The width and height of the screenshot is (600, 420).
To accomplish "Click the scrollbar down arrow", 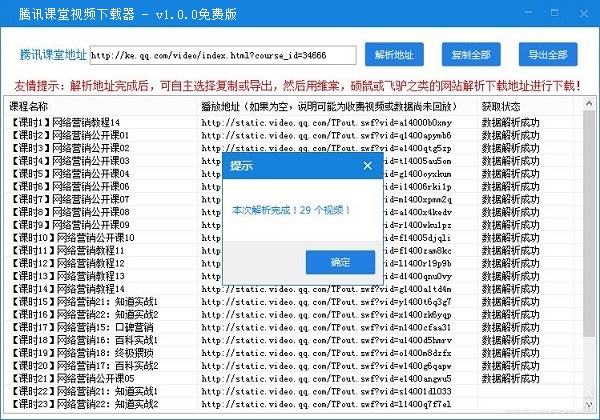I will coord(589,406).
